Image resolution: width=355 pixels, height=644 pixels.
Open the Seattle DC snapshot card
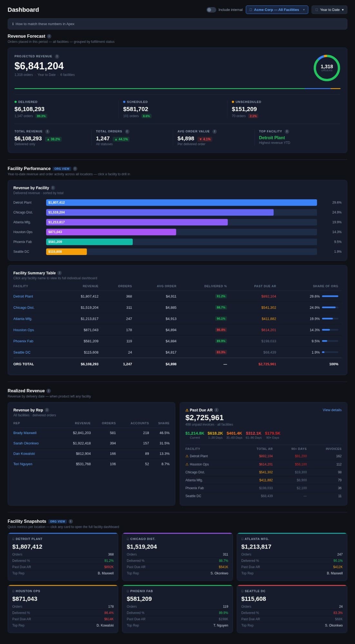tap(292, 609)
